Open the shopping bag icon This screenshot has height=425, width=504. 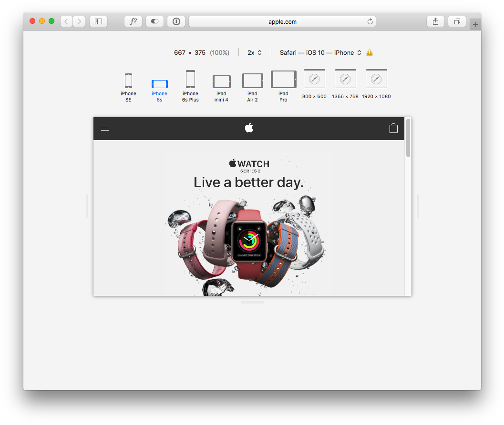pos(393,128)
